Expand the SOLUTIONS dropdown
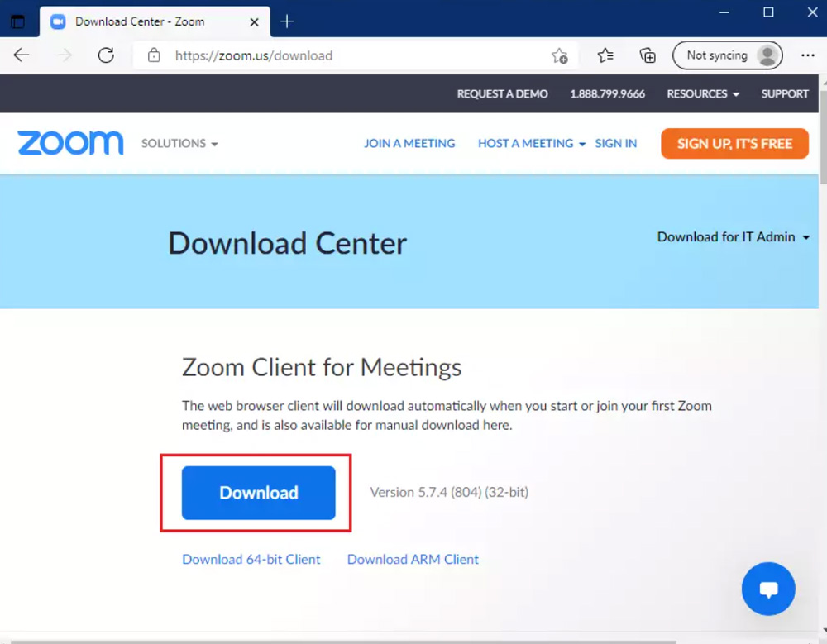The height and width of the screenshot is (644, 827). pos(179,144)
